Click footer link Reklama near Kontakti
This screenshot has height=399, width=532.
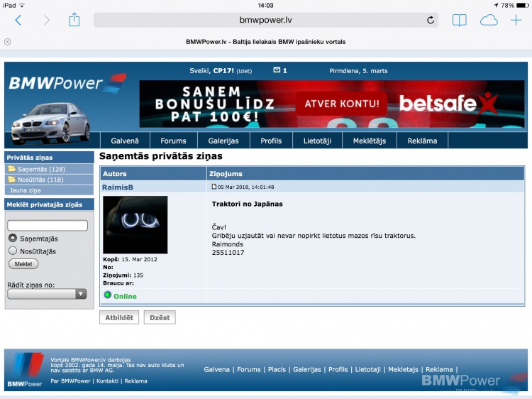click(135, 381)
